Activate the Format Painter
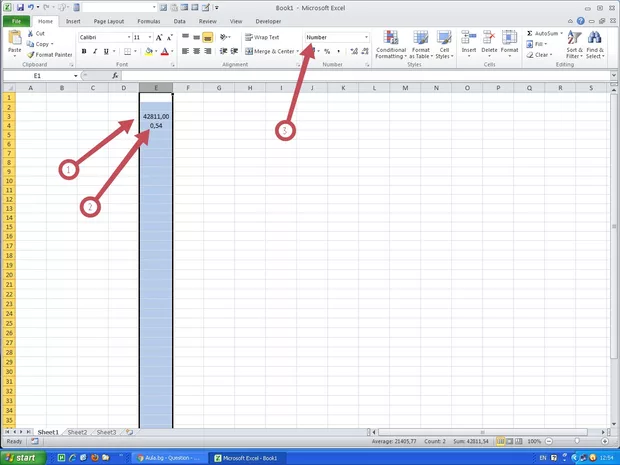 [49, 55]
